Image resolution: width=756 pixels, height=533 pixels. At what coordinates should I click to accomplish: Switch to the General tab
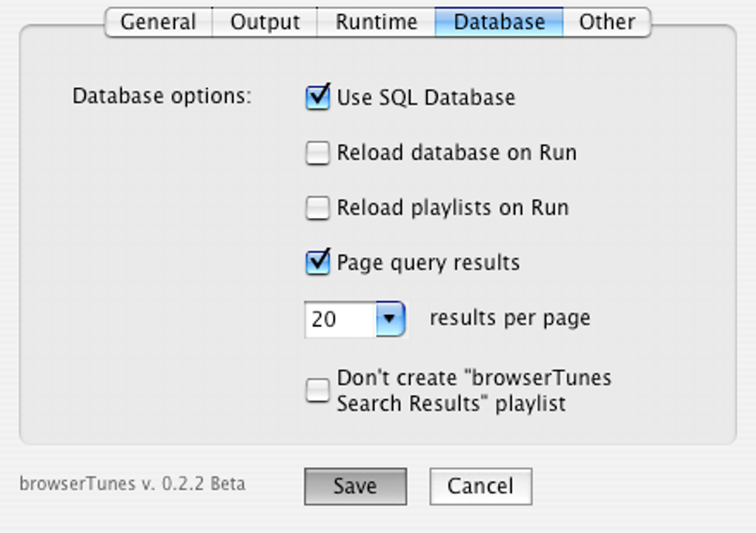(x=158, y=22)
